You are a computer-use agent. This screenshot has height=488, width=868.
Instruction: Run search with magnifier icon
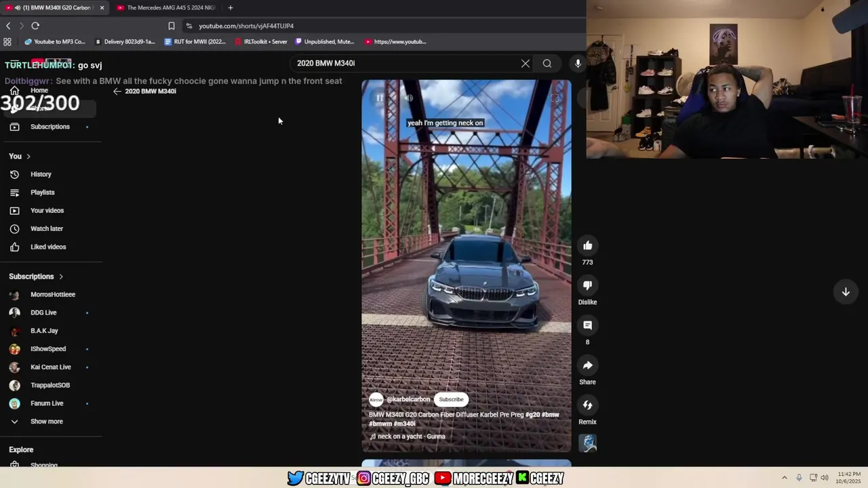click(547, 64)
